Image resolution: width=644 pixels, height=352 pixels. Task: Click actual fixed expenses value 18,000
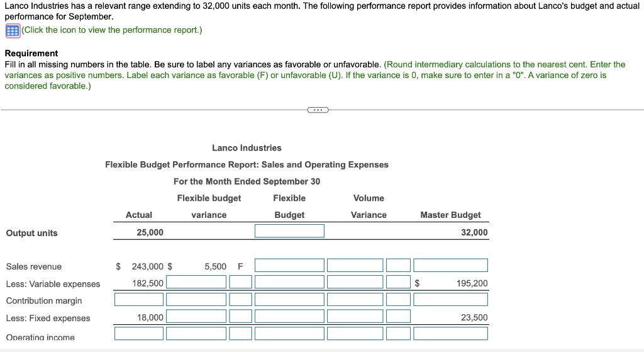(150, 317)
